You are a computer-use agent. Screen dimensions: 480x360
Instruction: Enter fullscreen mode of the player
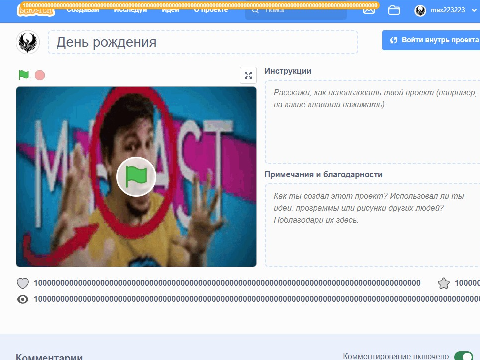(248, 75)
